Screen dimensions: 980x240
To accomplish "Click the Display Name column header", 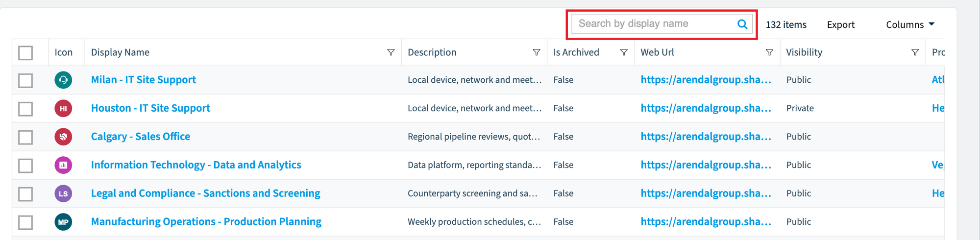I will [x=120, y=52].
